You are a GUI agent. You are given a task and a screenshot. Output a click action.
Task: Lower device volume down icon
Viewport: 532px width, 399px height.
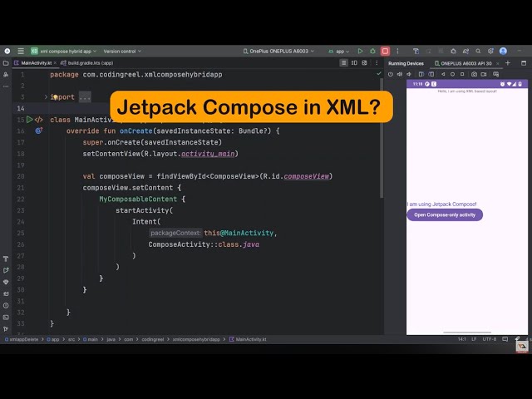(409, 74)
